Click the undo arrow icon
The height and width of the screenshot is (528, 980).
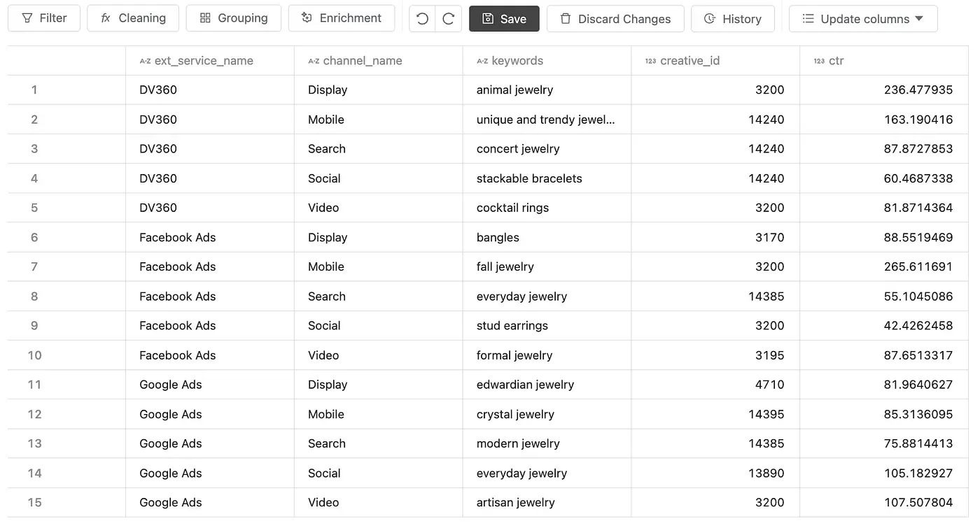[x=422, y=19]
